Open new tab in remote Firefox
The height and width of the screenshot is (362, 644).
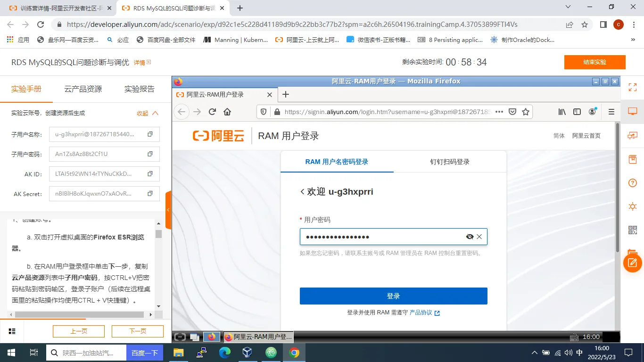pyautogui.click(x=285, y=94)
